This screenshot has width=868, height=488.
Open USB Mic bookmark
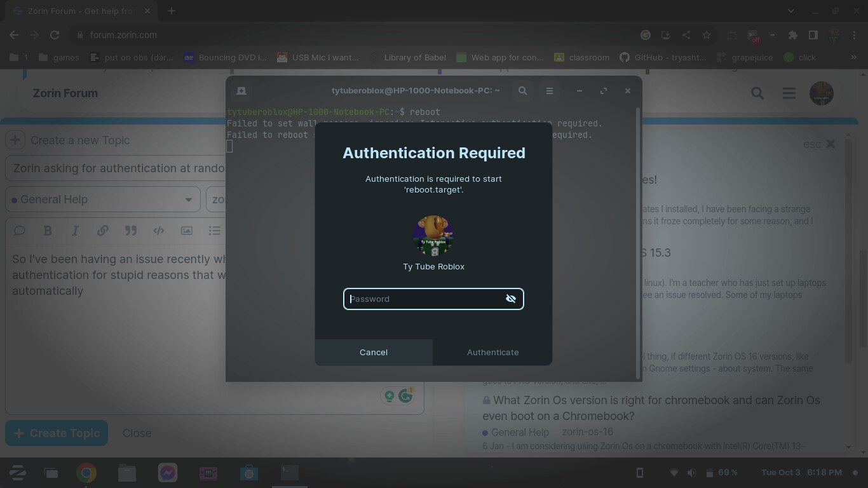point(318,57)
